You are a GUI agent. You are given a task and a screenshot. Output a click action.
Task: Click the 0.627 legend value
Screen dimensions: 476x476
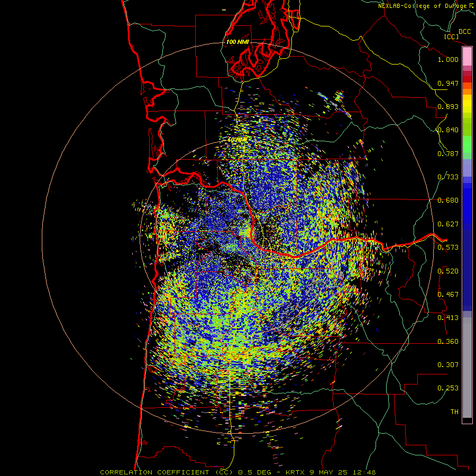(x=448, y=224)
